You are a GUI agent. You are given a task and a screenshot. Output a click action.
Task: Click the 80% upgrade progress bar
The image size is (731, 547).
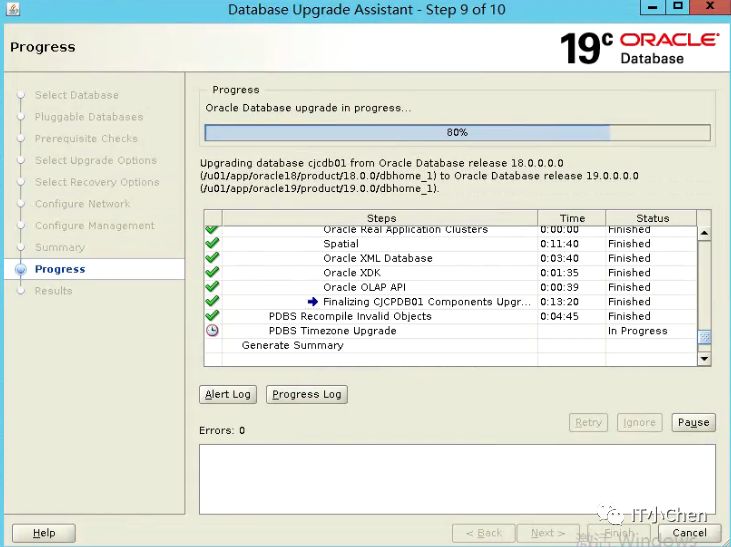(x=457, y=132)
